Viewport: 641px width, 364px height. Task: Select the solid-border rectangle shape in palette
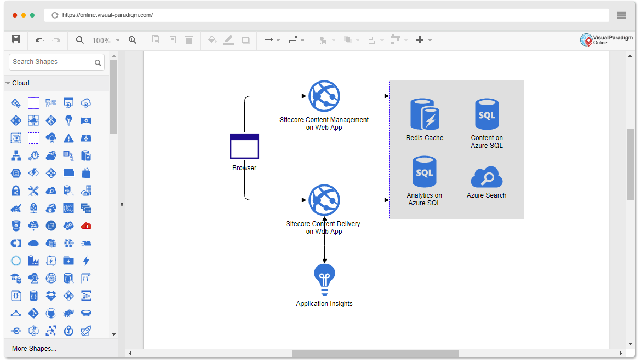coord(33,103)
